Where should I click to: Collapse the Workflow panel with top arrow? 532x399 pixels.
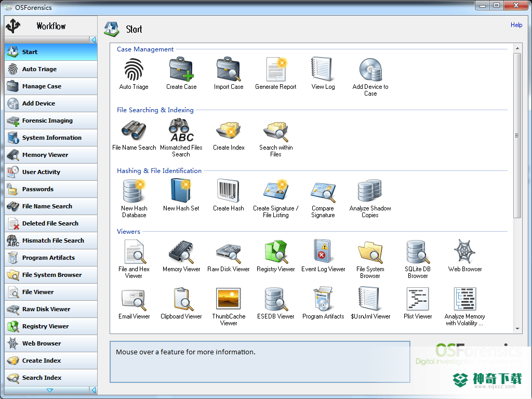coord(94,40)
